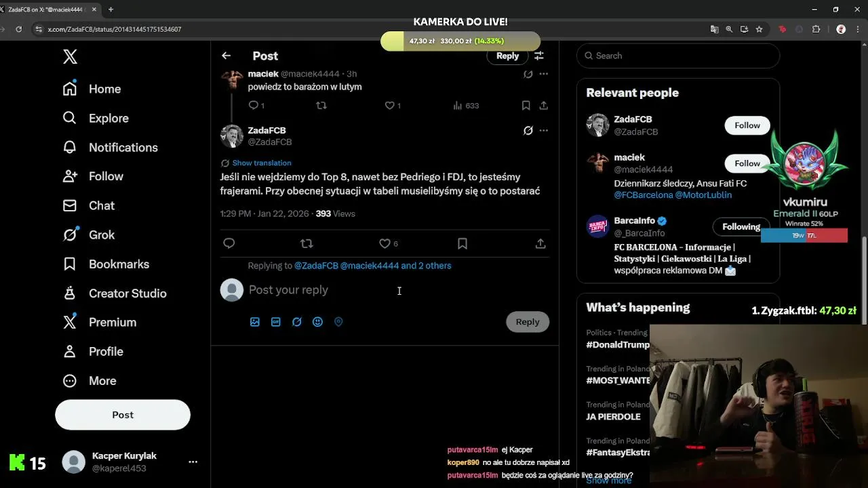Click the Grok explain icon on ZadaFCB's post
The image size is (868, 488).
(x=528, y=130)
